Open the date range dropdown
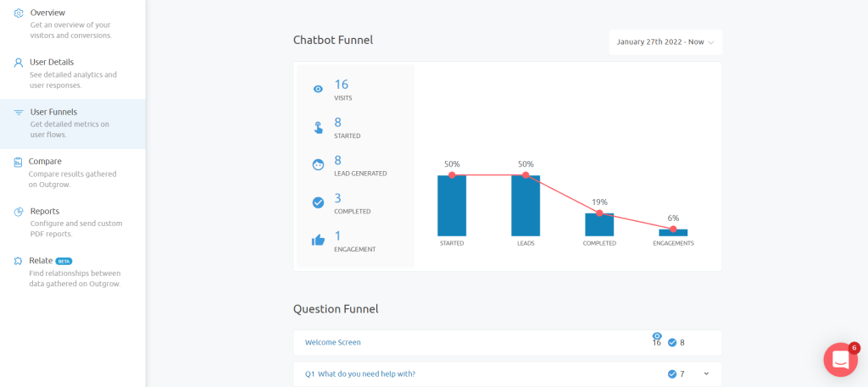Screen dimensions: 868x387 [665, 42]
